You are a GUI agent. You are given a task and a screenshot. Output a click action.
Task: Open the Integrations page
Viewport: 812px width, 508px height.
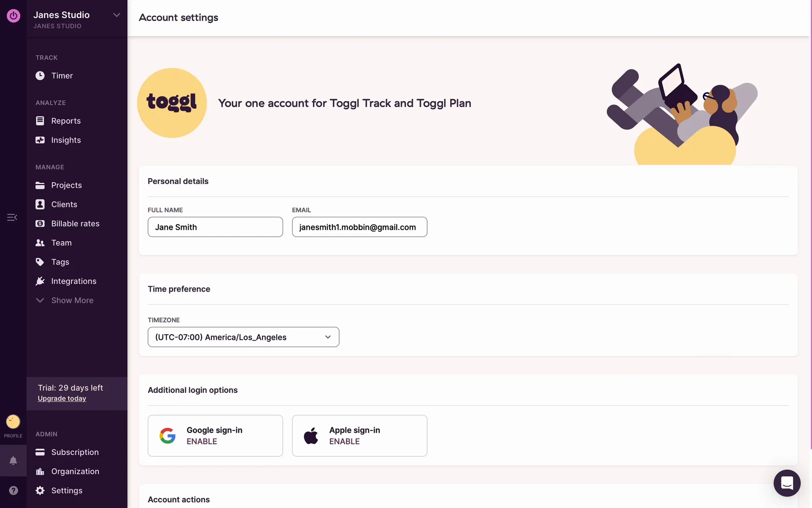tap(74, 282)
